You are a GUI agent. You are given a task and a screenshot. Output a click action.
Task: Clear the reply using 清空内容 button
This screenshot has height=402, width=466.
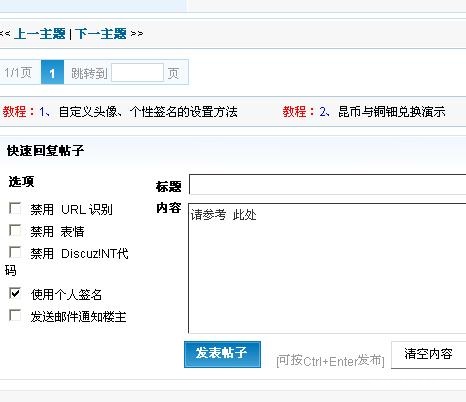pos(428,355)
